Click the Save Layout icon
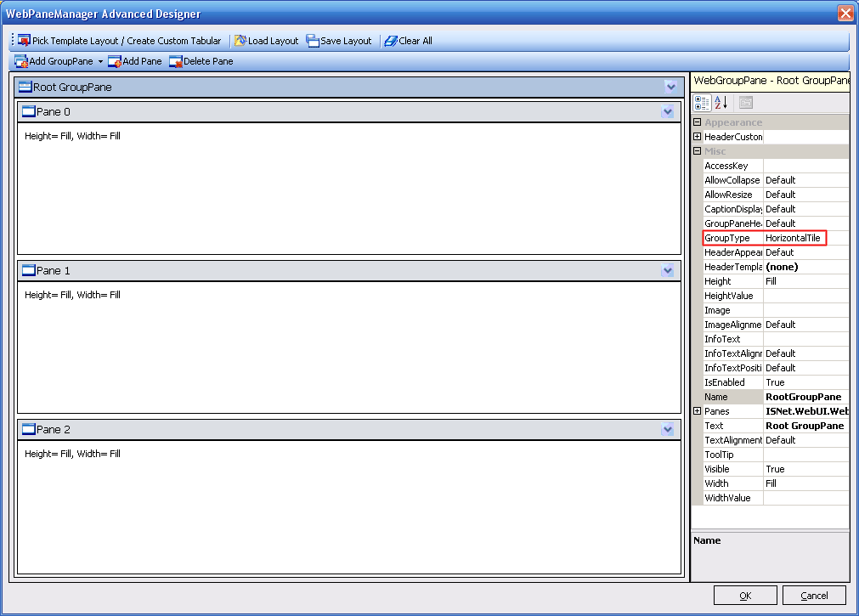This screenshot has height=616, width=859. click(313, 41)
